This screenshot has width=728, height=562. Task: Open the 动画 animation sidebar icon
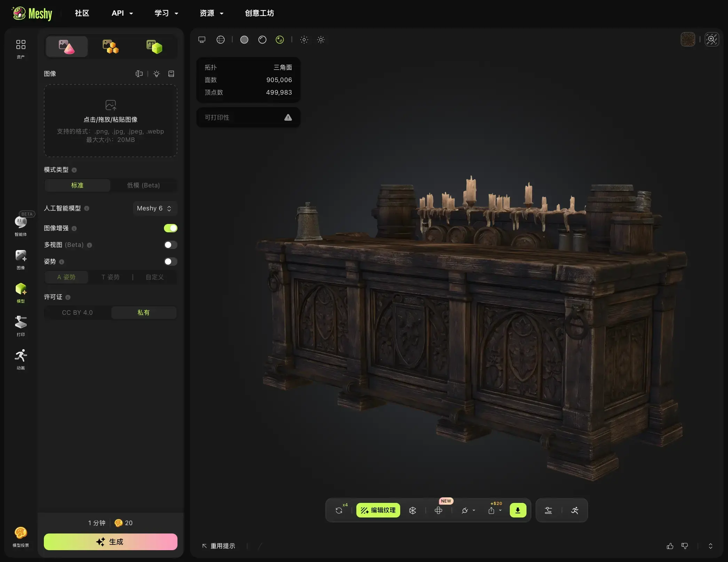point(21,359)
